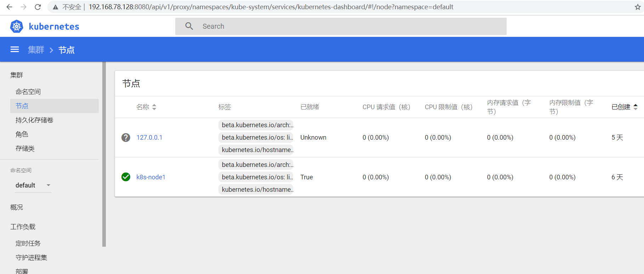Click the 5 天 created age cell
The height and width of the screenshot is (274, 644).
(x=617, y=138)
